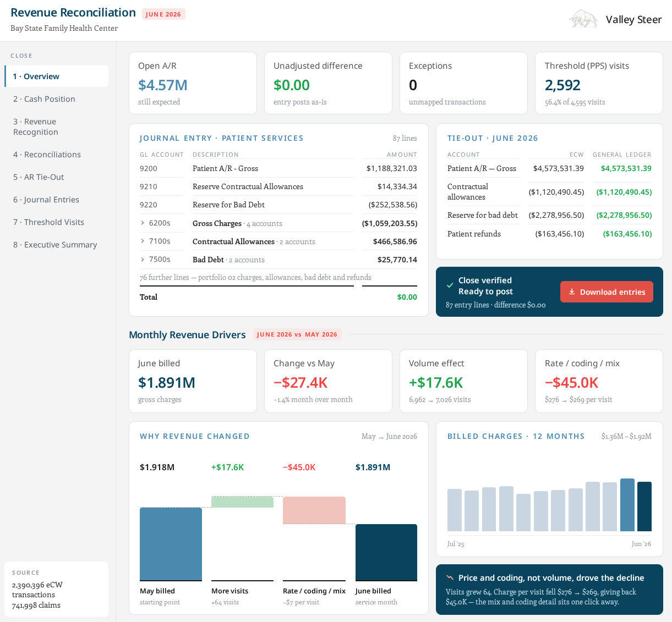Click the Reserve for Bad Debt ($252,538.56) amount
Viewport: 672px width, 622px height.
tap(393, 205)
